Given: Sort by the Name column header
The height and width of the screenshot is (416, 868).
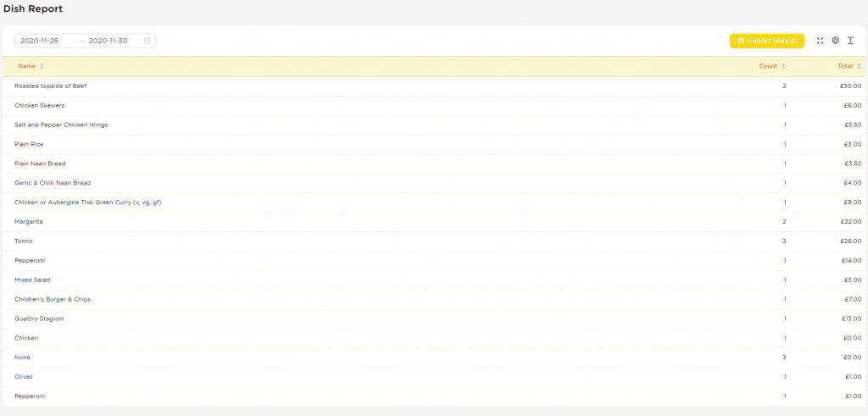Looking at the screenshot, I should pos(26,66).
